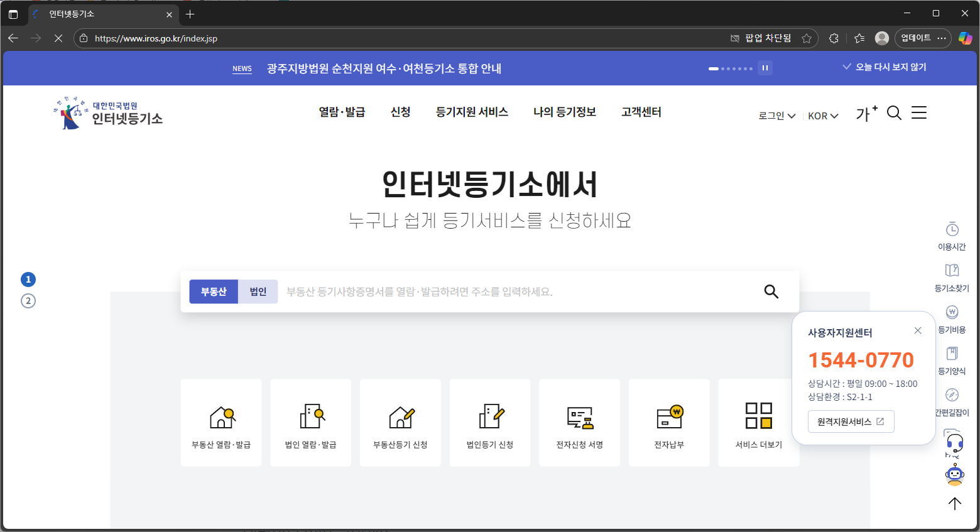This screenshot has height=532, width=980.
Task: Open the hamburger menu
Action: (918, 112)
